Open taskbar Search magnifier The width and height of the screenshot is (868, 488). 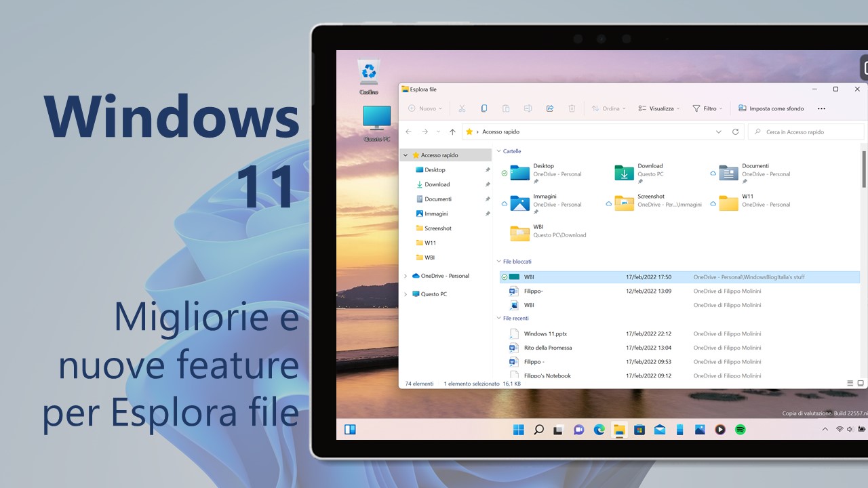pyautogui.click(x=538, y=429)
